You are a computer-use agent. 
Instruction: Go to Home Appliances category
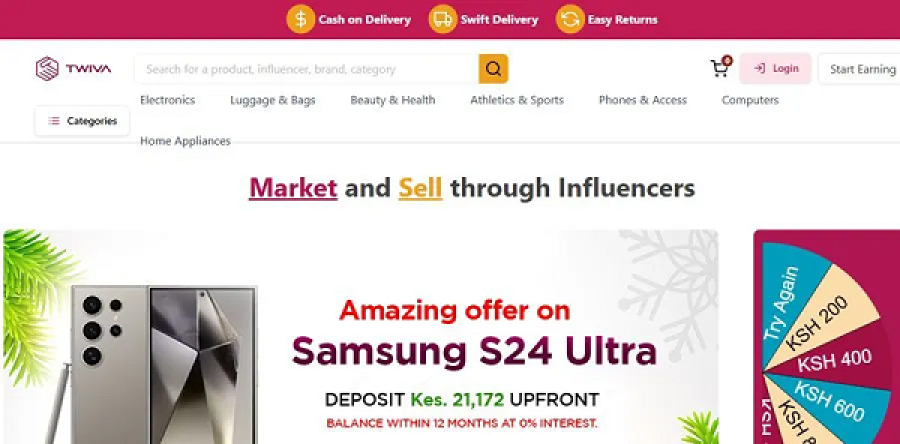185,141
